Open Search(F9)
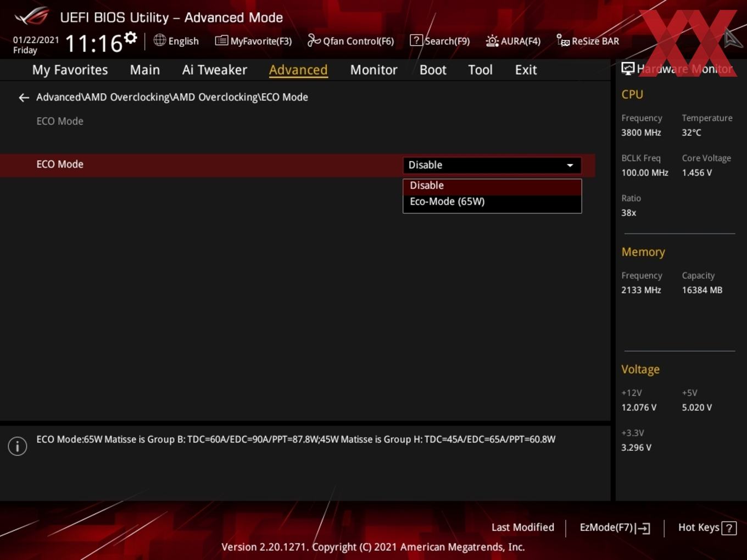This screenshot has height=560, width=747. 440,41
